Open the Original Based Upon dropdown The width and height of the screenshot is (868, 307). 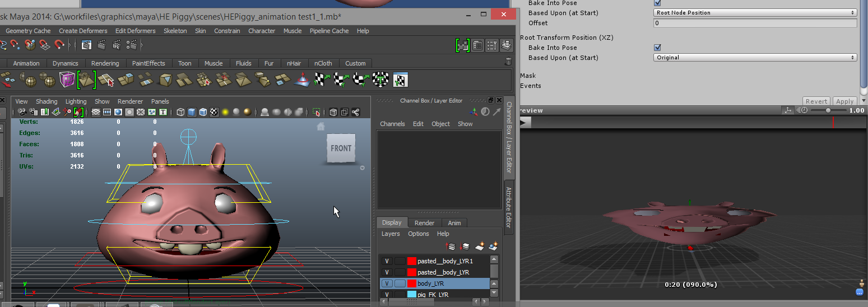(x=755, y=57)
